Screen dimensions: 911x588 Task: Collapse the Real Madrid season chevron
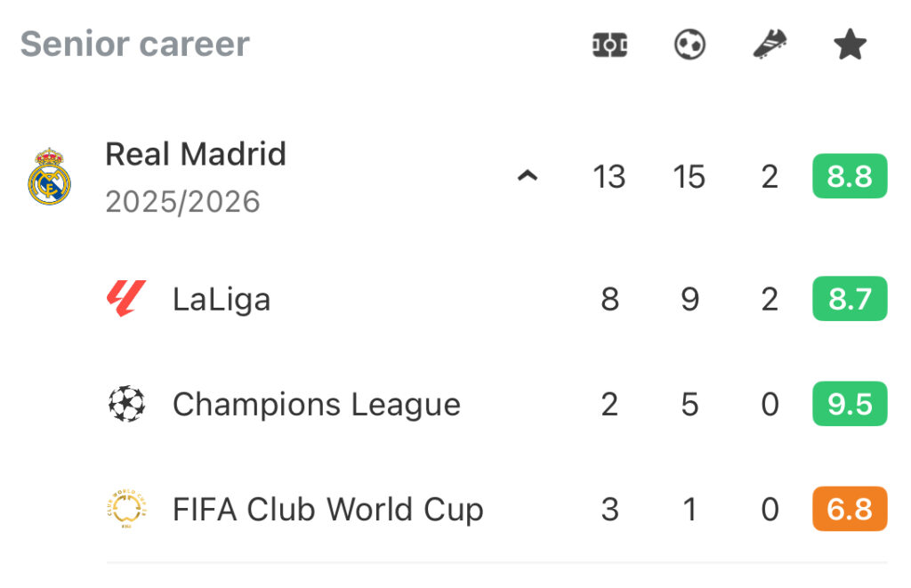pos(528,176)
